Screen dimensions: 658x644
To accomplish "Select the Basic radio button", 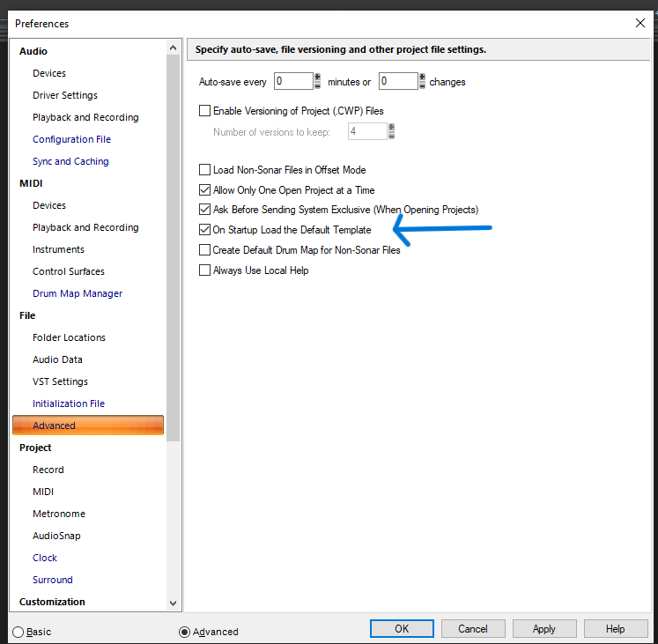I will [18, 632].
